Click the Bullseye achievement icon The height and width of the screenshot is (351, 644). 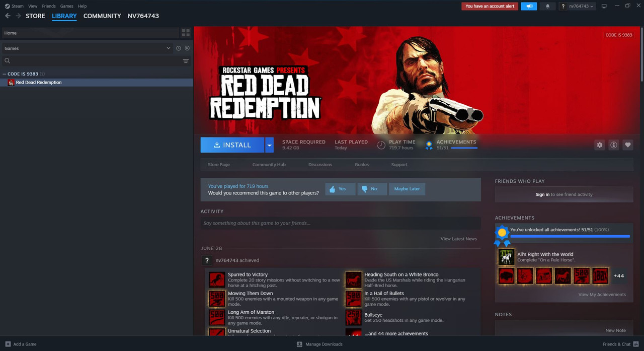click(x=353, y=317)
